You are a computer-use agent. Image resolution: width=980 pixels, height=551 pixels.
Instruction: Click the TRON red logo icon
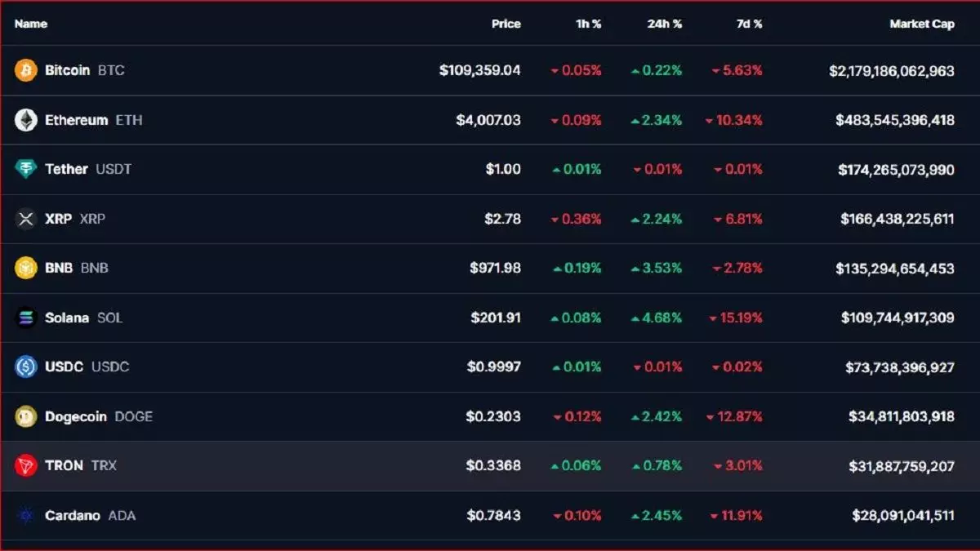pos(26,465)
